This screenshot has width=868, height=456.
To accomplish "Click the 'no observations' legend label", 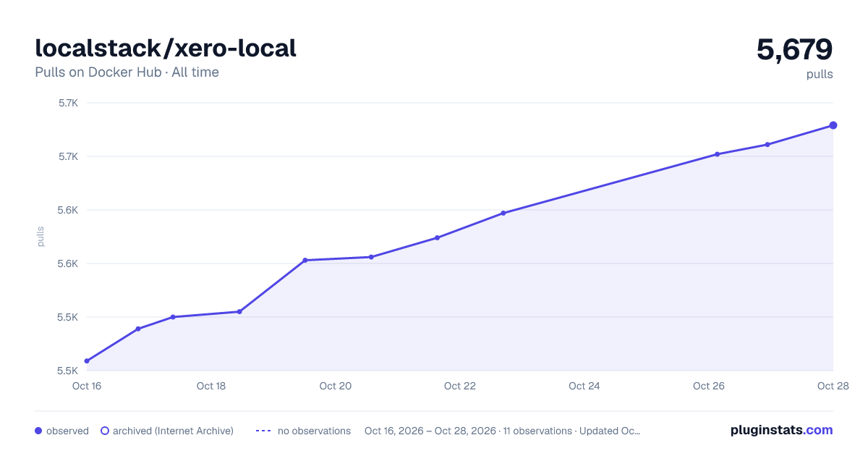I will [314, 431].
